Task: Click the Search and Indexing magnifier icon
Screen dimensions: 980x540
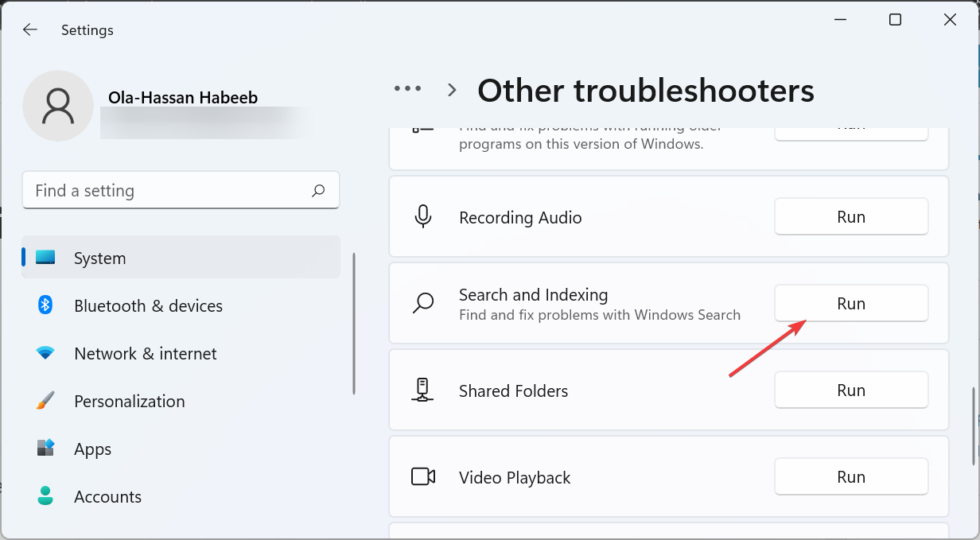Action: point(423,303)
